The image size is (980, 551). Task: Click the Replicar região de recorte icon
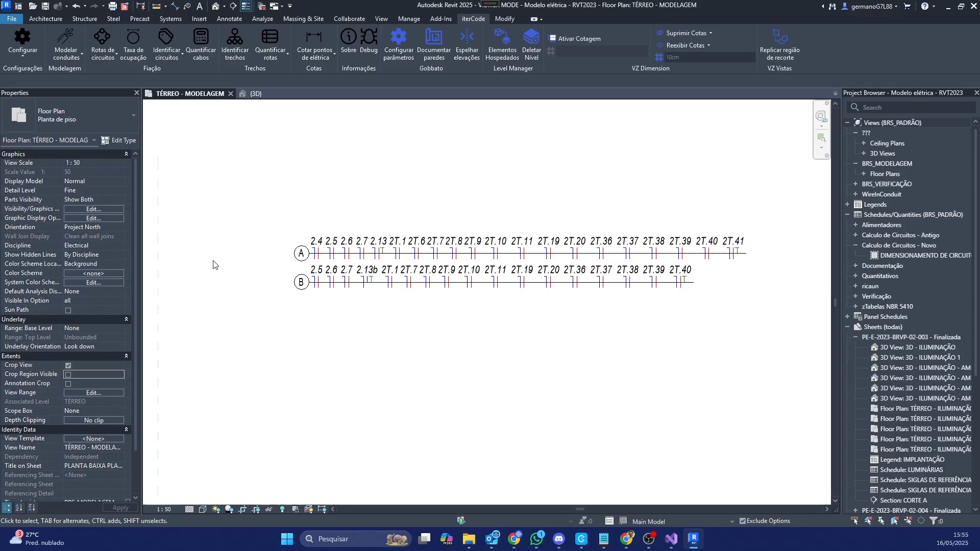coord(779,37)
